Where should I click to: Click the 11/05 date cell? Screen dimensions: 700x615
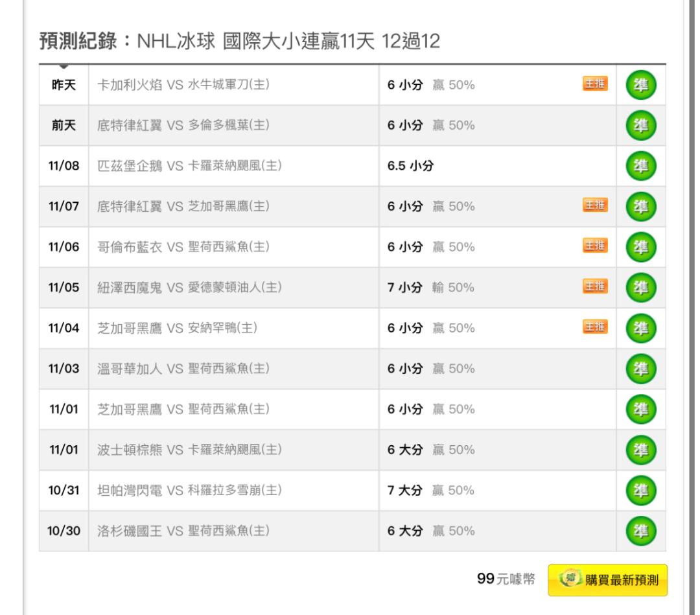(x=64, y=288)
